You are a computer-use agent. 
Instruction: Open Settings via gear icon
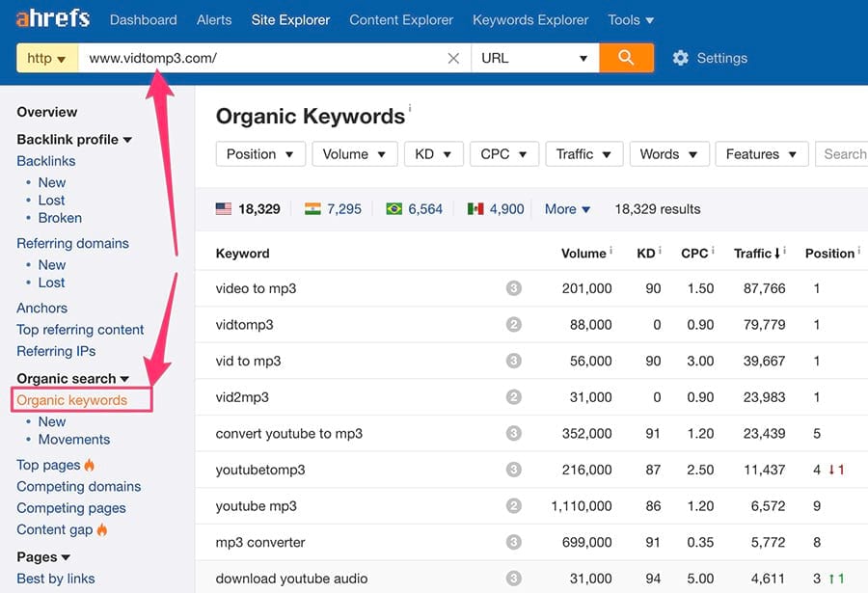point(681,58)
